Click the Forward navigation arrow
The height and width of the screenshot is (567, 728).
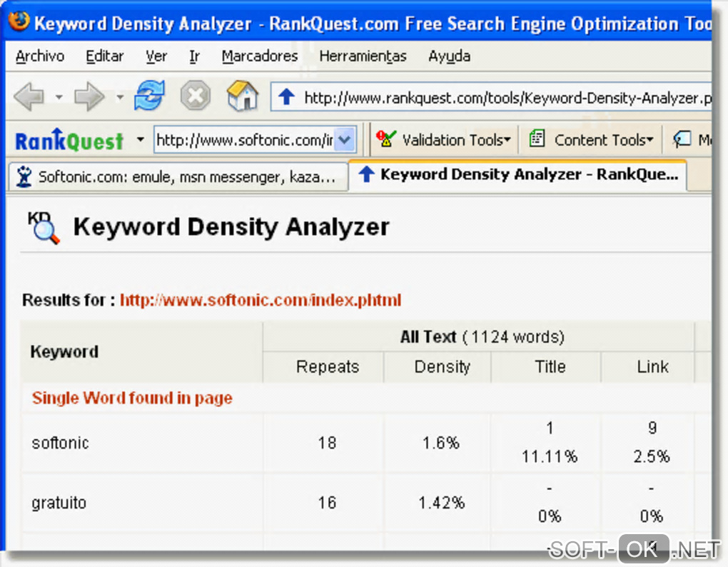pyautogui.click(x=89, y=96)
